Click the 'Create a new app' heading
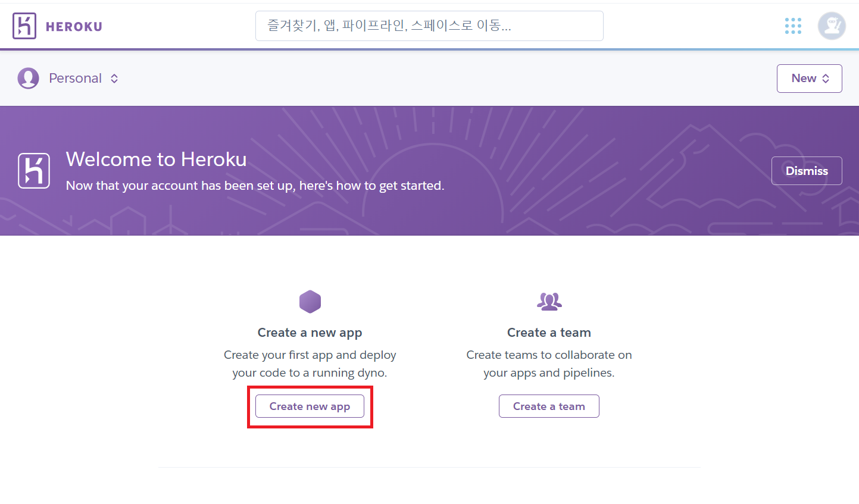Viewport: 859px width, 504px height. [310, 333]
